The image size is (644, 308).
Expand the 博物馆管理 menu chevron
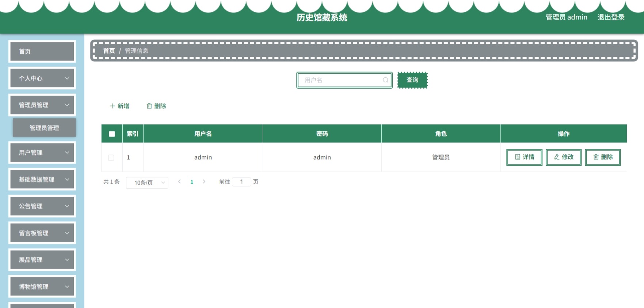[67, 287]
